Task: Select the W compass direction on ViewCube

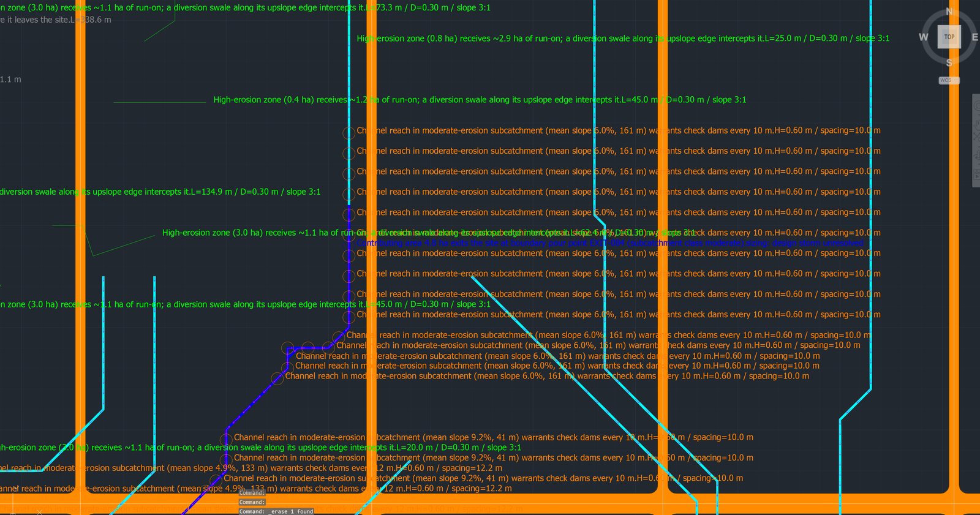Action: (924, 37)
